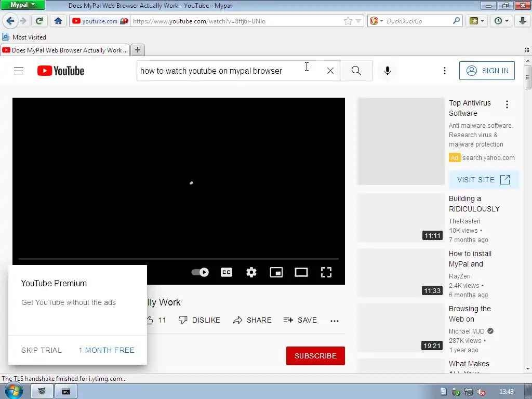Click the SIGN IN button

(x=487, y=71)
